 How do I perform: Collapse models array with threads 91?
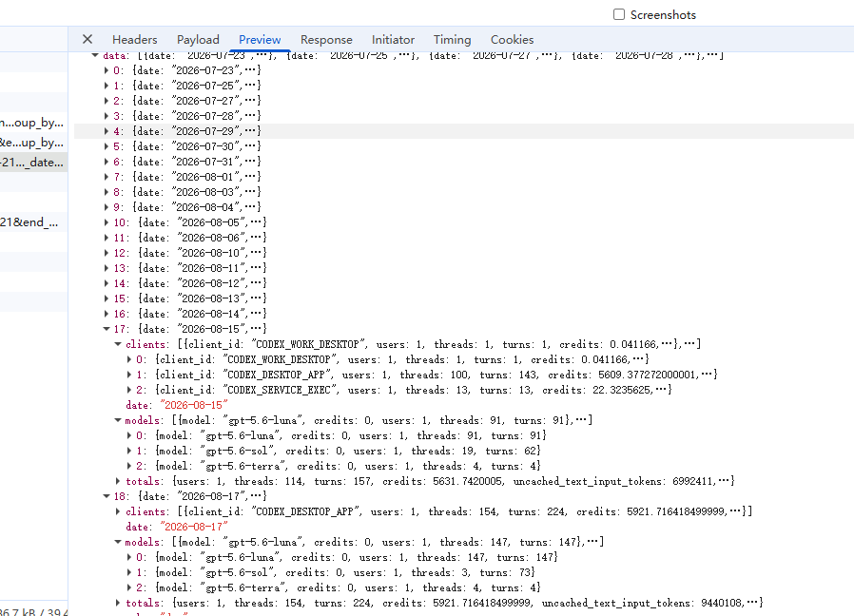pos(118,420)
